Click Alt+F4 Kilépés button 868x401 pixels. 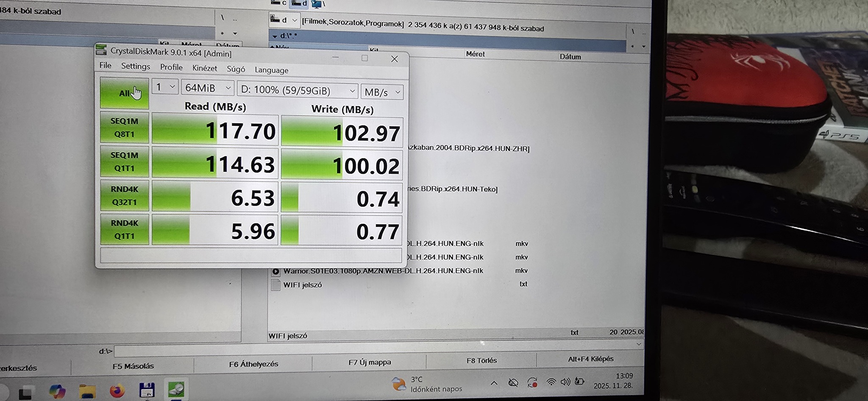[590, 359]
